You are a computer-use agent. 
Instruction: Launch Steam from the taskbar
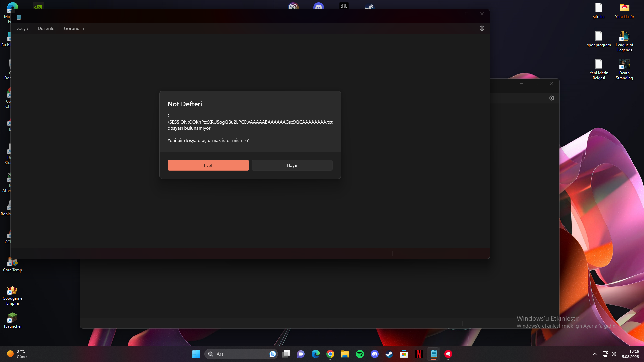click(x=389, y=354)
